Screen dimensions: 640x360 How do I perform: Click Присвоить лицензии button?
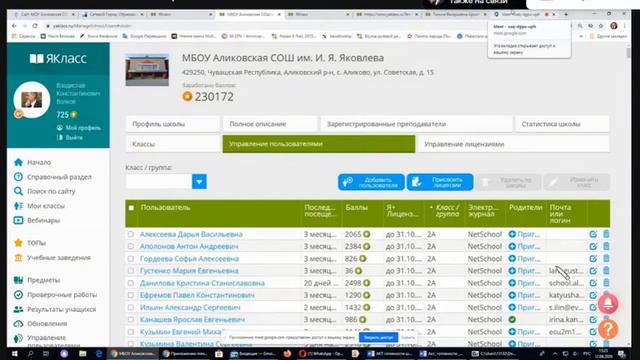[440, 182]
